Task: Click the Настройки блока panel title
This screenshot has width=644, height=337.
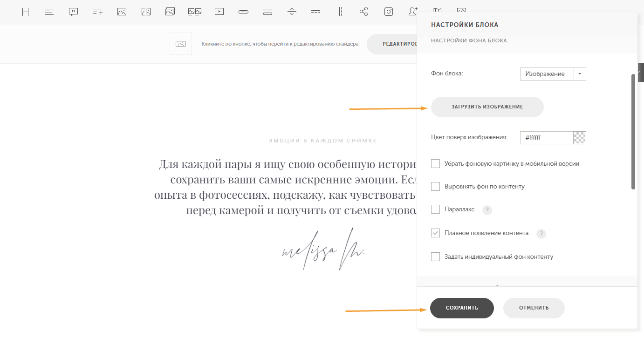Action: click(465, 25)
